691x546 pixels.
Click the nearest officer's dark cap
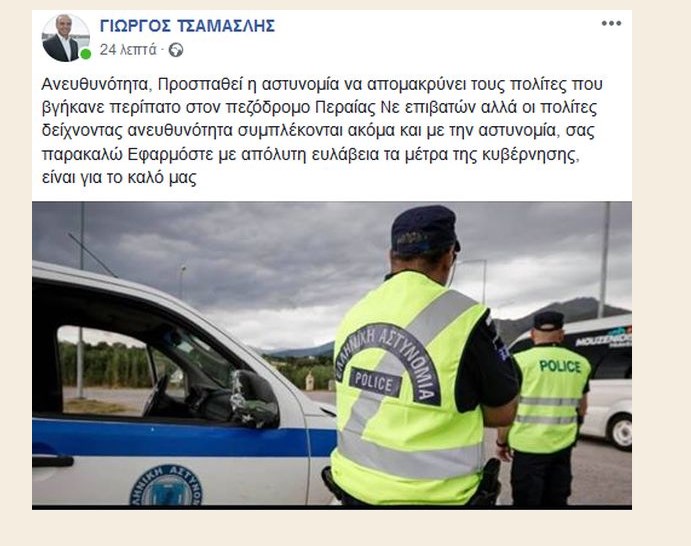tap(425, 230)
